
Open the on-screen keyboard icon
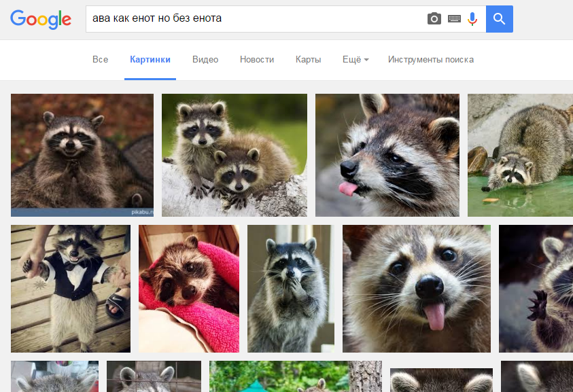pos(454,18)
